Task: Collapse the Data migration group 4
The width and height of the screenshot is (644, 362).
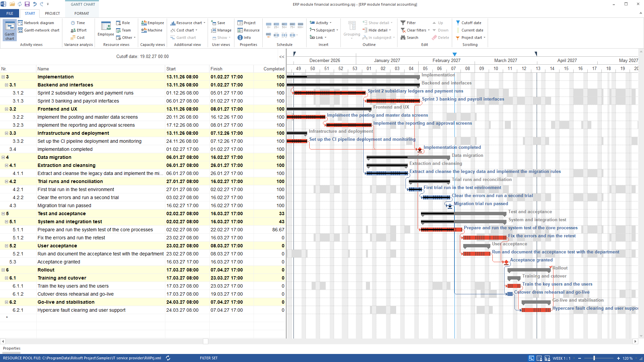Action: click(x=3, y=157)
